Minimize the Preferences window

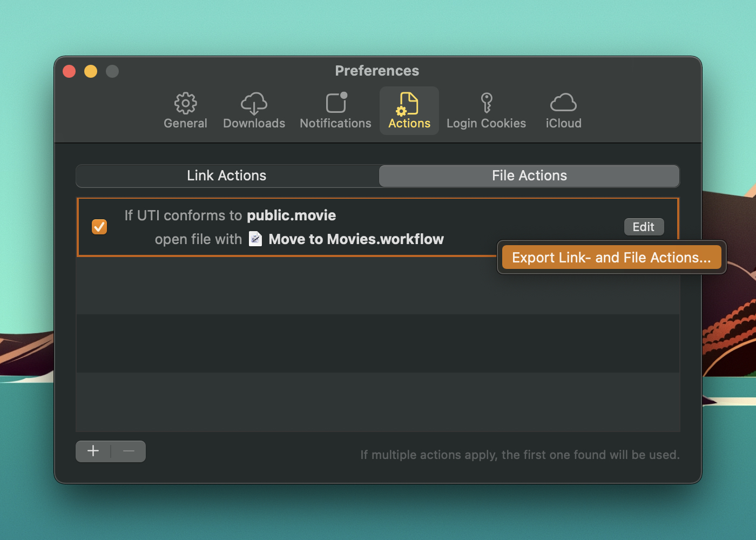[91, 71]
